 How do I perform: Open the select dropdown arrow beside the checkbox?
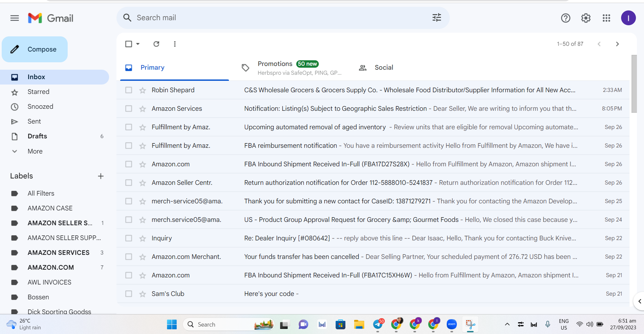pyautogui.click(x=138, y=44)
